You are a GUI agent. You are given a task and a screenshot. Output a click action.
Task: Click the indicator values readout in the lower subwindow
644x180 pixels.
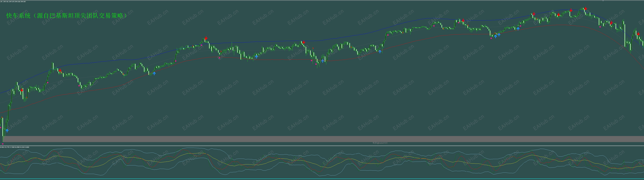pyautogui.click(x=14, y=147)
